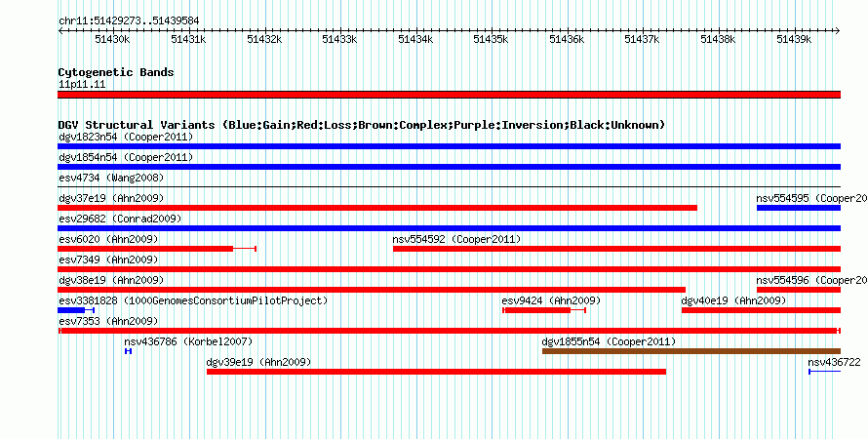
Task: Click the dgv37e19 red loss bar
Action: tap(377, 208)
